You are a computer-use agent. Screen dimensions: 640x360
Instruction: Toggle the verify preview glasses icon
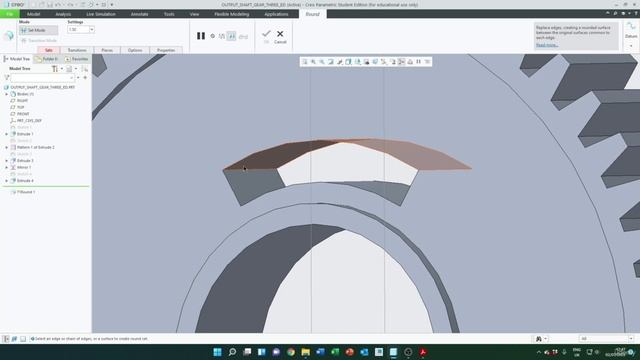243,36
